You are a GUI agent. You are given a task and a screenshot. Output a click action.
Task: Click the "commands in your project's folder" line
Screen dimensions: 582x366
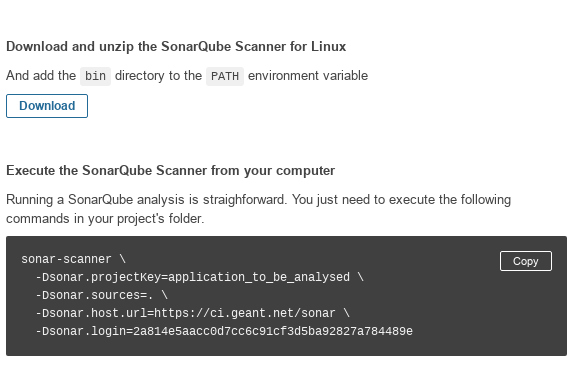(x=105, y=219)
